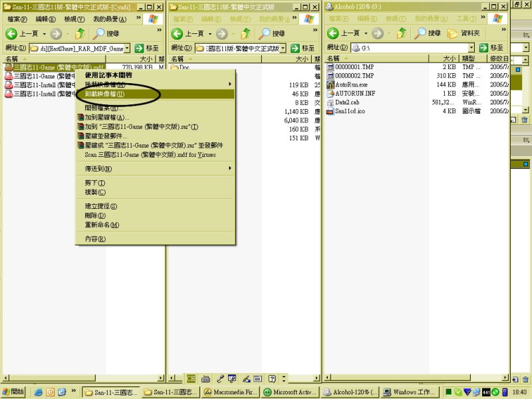Switch to Windows 工作... on the taskbar

410,392
